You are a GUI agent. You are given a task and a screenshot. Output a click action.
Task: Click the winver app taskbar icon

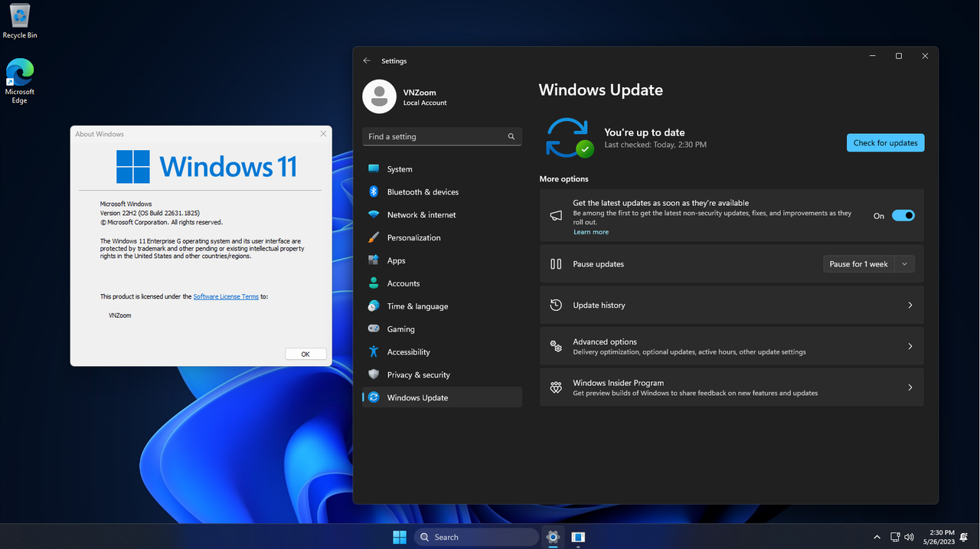point(578,537)
